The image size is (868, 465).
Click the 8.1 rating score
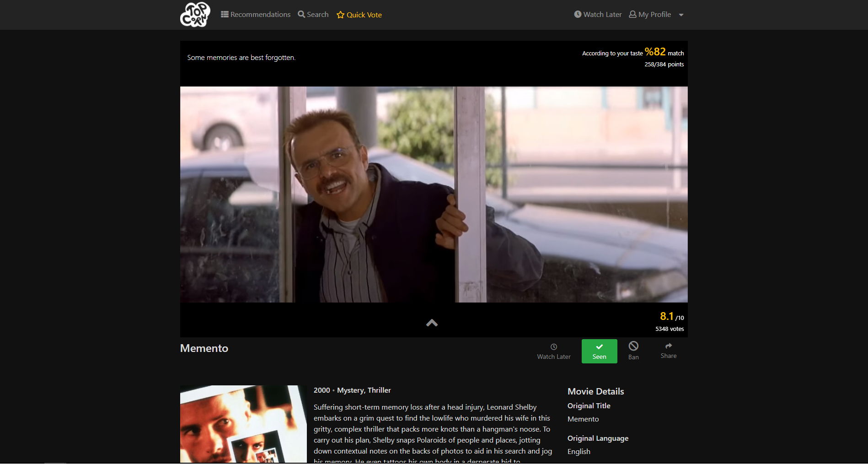(x=667, y=316)
